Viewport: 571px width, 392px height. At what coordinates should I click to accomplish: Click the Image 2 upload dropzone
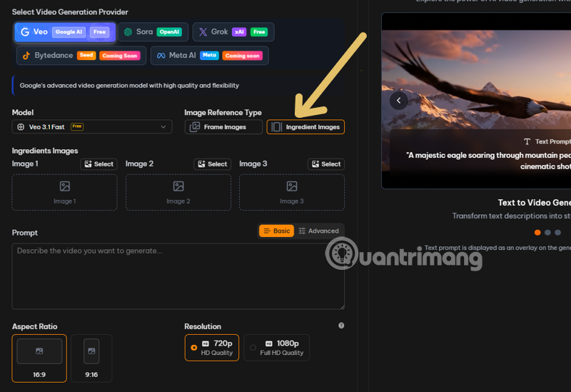click(x=178, y=192)
